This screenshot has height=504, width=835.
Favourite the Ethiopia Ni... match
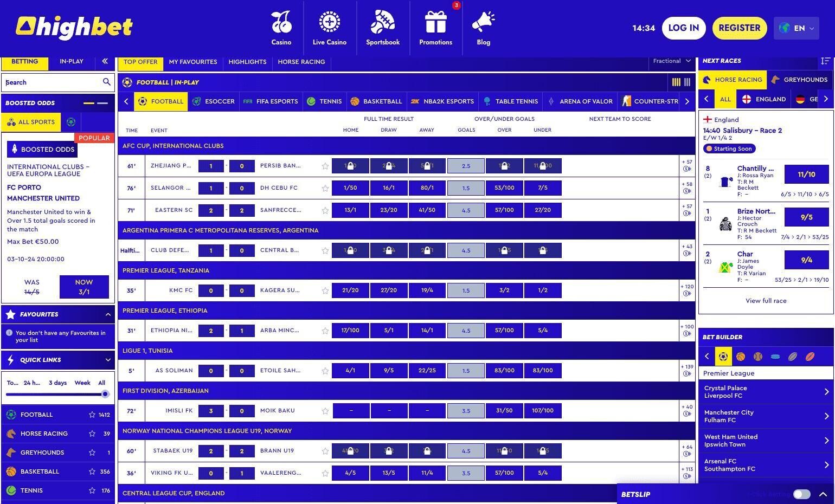coord(325,331)
